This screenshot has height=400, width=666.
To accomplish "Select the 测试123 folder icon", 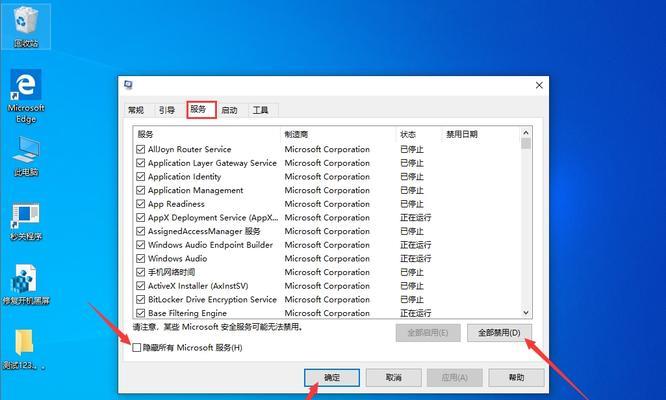I will coord(24,349).
